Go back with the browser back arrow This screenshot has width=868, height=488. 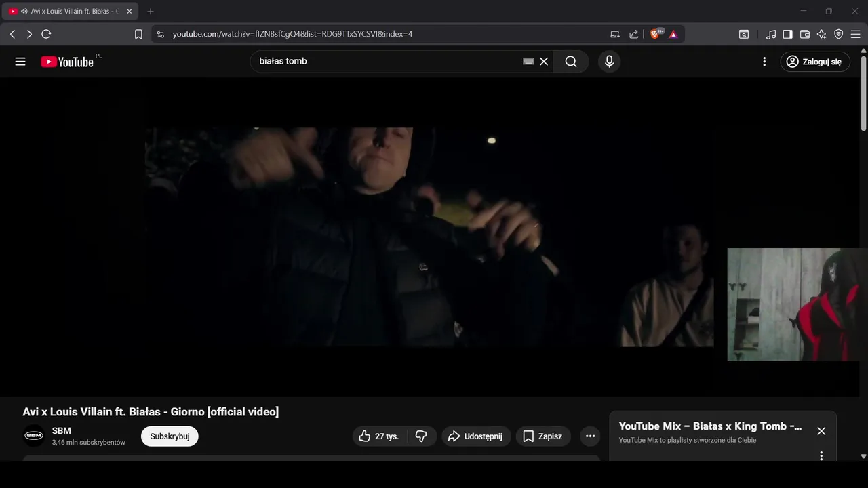12,34
